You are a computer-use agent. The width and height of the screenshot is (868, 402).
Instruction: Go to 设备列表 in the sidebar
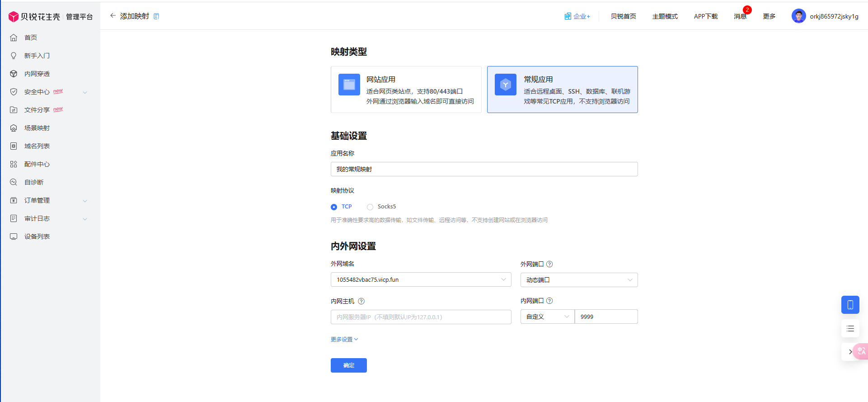point(37,236)
